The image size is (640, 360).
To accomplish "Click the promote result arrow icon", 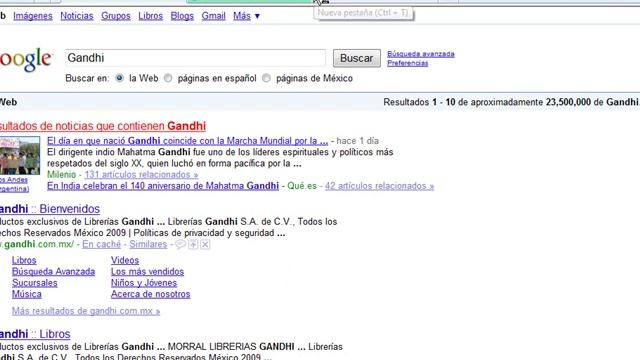I will click(193, 244).
